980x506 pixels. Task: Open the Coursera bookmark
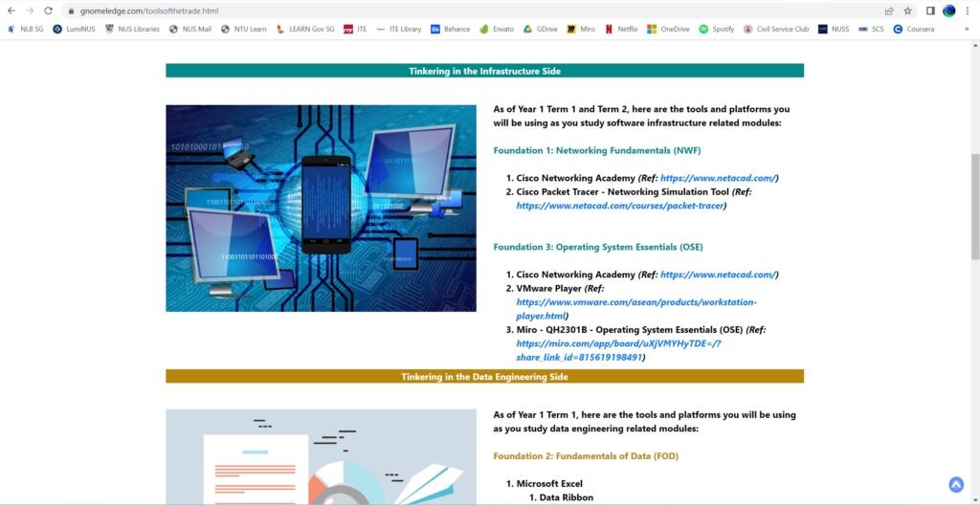[x=916, y=29]
